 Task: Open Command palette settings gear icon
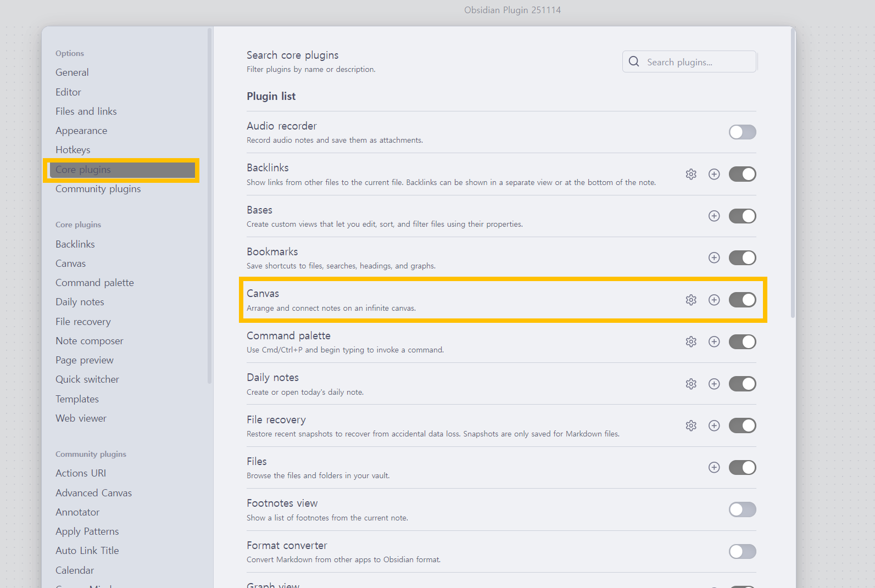pyautogui.click(x=691, y=341)
